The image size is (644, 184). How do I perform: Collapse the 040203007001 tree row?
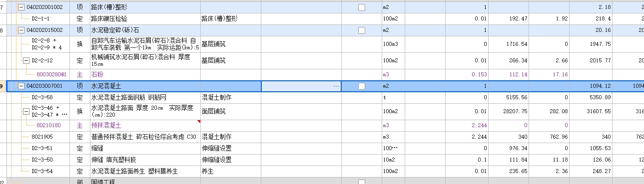21,86
